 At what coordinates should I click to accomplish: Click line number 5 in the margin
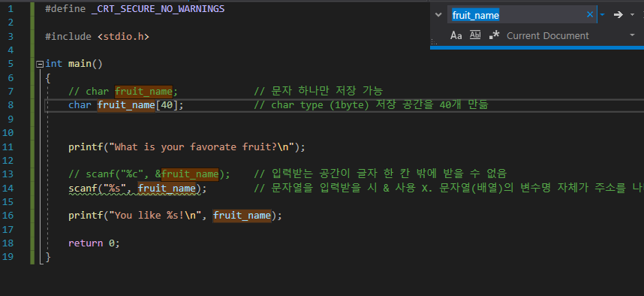coord(11,64)
